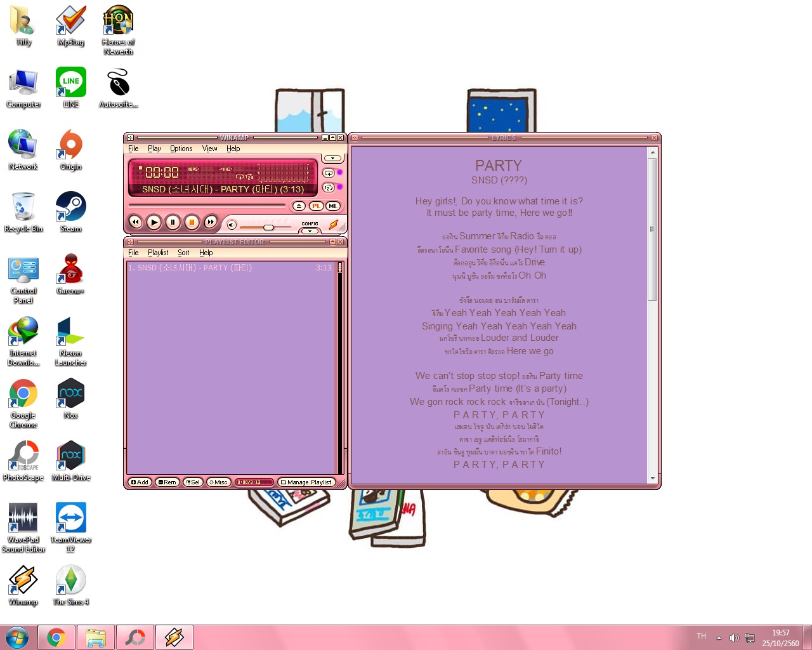The height and width of the screenshot is (650, 812).
Task: Click Chrome icon on taskbar
Action: (56, 637)
